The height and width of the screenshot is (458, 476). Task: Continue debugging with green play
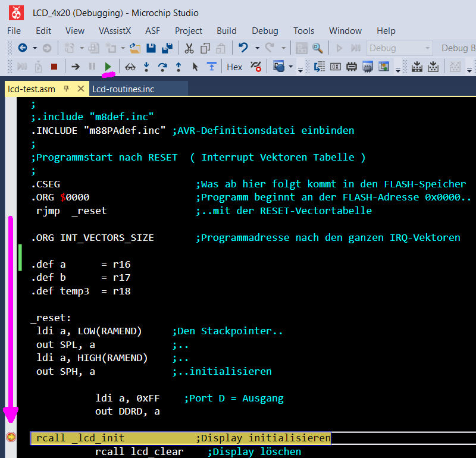click(108, 67)
